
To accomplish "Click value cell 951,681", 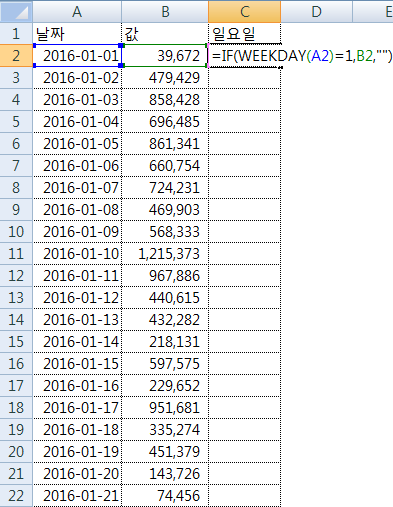I will pyautogui.click(x=165, y=408).
